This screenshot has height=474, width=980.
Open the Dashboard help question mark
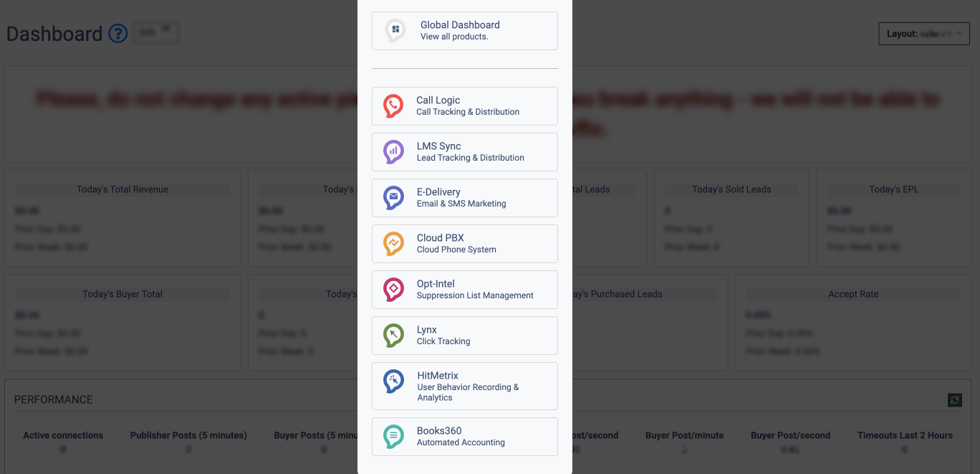117,34
